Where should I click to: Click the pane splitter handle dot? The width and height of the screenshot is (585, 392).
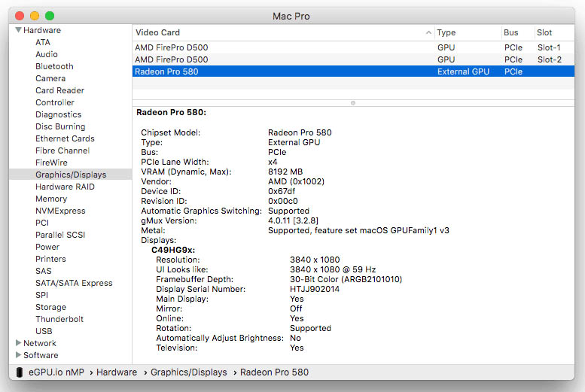[353, 103]
